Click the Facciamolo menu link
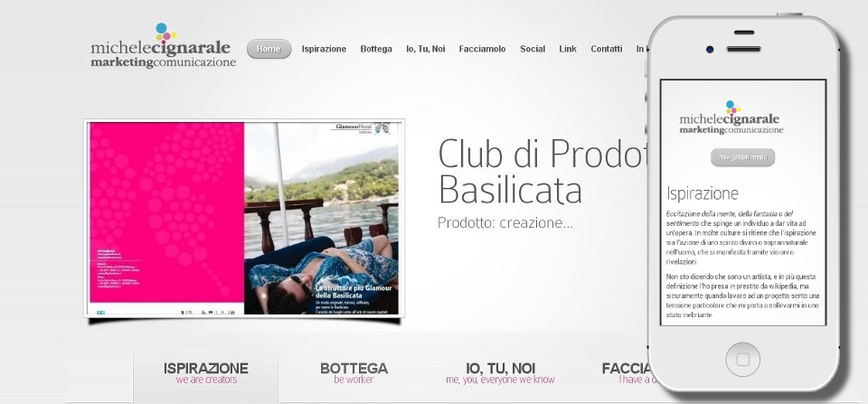868x404 pixels. pyautogui.click(x=482, y=49)
